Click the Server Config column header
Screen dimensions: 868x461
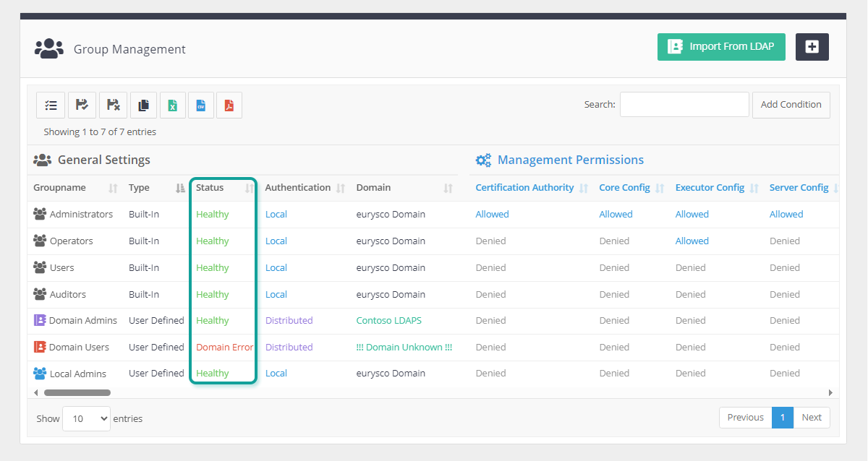[799, 188]
